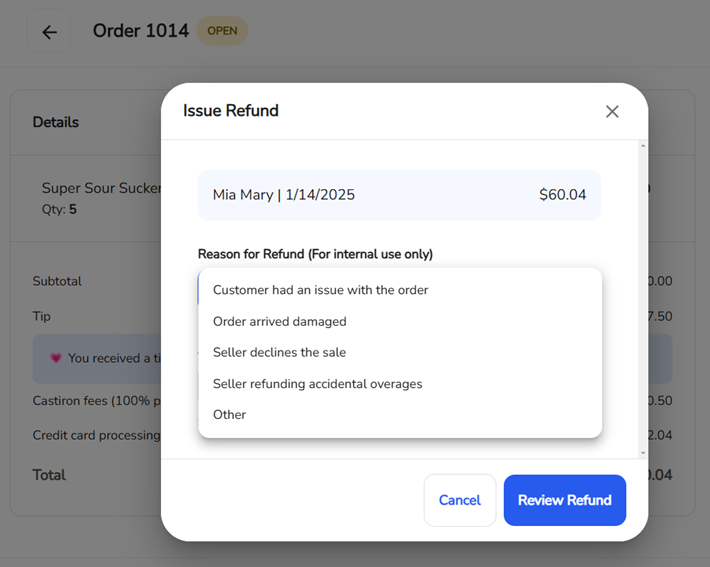Viewport: 710px width, 567px height.
Task: Click the 'Subtotal' row label
Action: click(57, 281)
